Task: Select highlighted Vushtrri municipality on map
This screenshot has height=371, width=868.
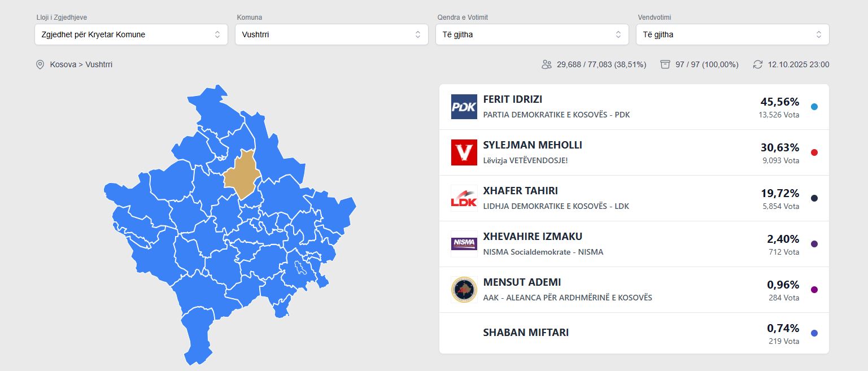Action: coord(242,174)
